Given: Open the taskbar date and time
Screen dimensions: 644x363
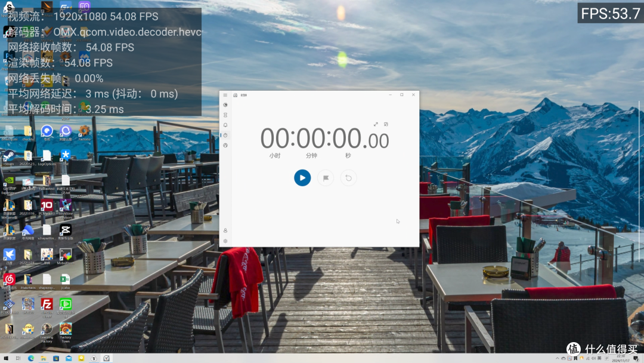Looking at the screenshot, I should (621, 358).
